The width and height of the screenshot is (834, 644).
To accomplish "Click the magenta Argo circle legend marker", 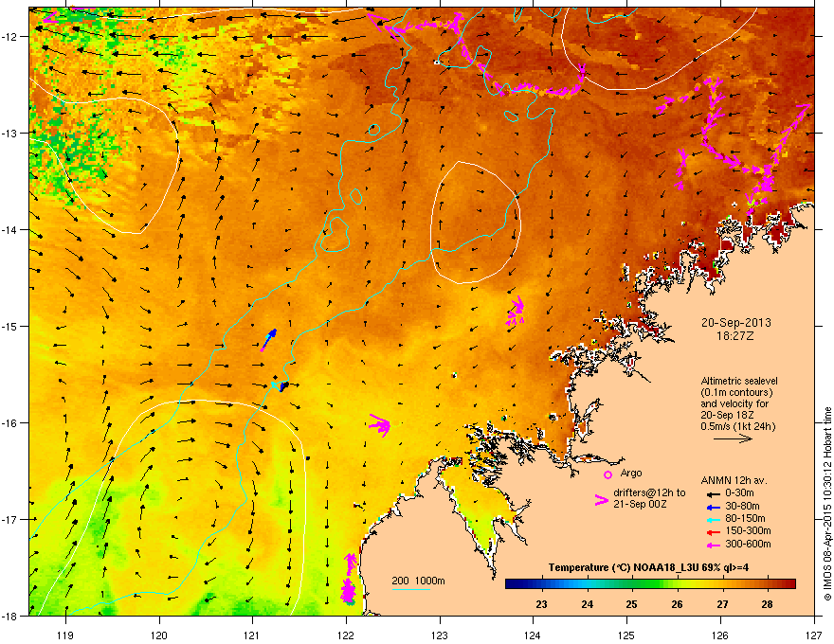I will tap(607, 474).
